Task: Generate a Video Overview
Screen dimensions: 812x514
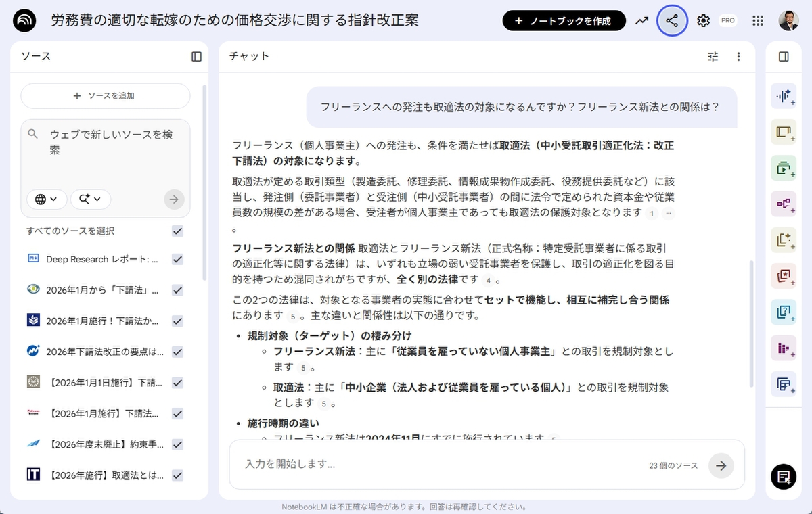Action: [x=784, y=168]
